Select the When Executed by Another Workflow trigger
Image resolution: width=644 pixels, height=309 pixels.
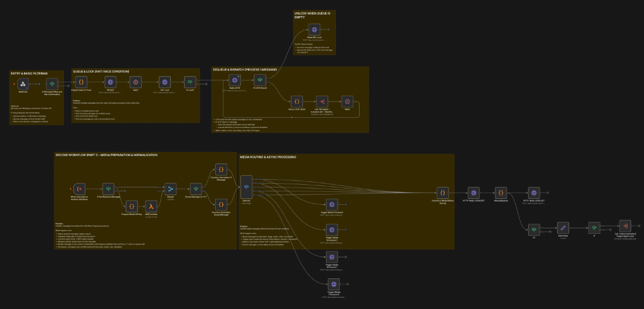(78, 189)
